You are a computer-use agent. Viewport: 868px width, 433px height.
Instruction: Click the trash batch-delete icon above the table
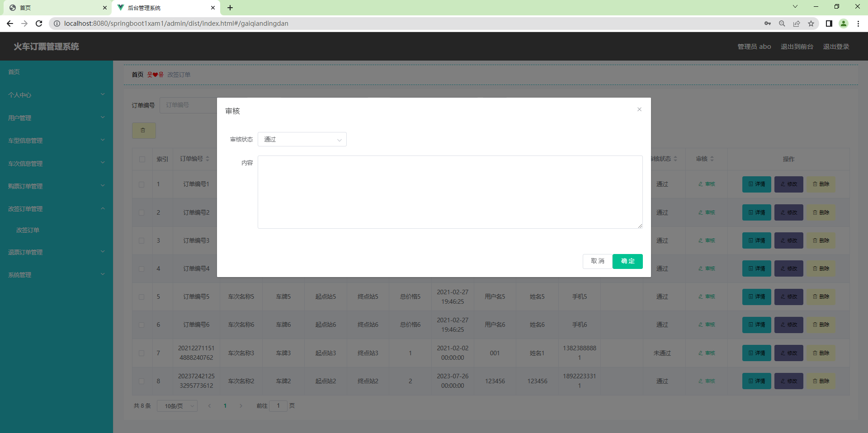143,131
